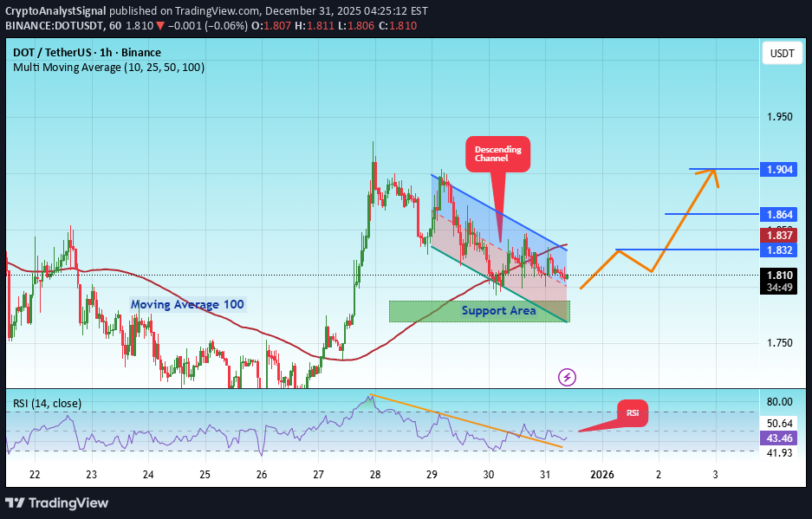This screenshot has height=519, width=812.
Task: Click the TradingView logo in the corner
Action: coord(57,503)
